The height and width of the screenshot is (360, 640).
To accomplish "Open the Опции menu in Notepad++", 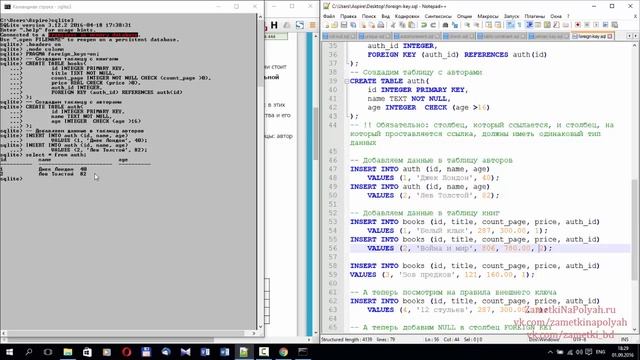I will coord(464,16).
